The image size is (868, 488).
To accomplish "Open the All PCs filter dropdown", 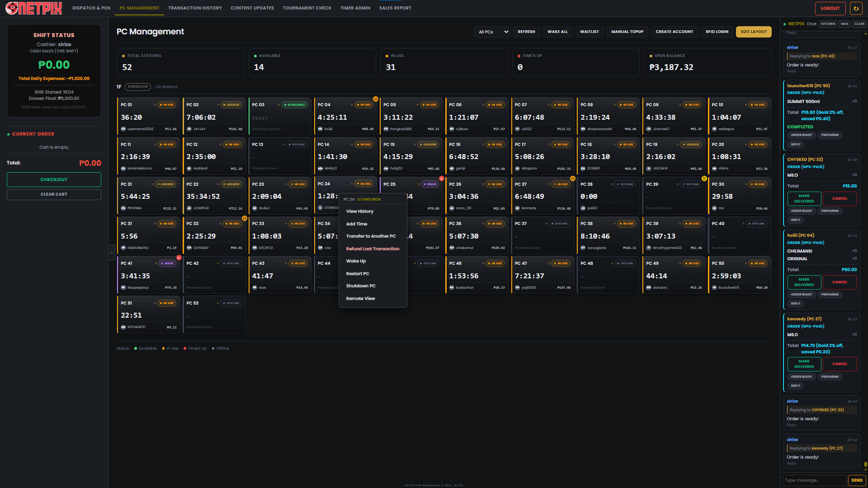I will [492, 32].
